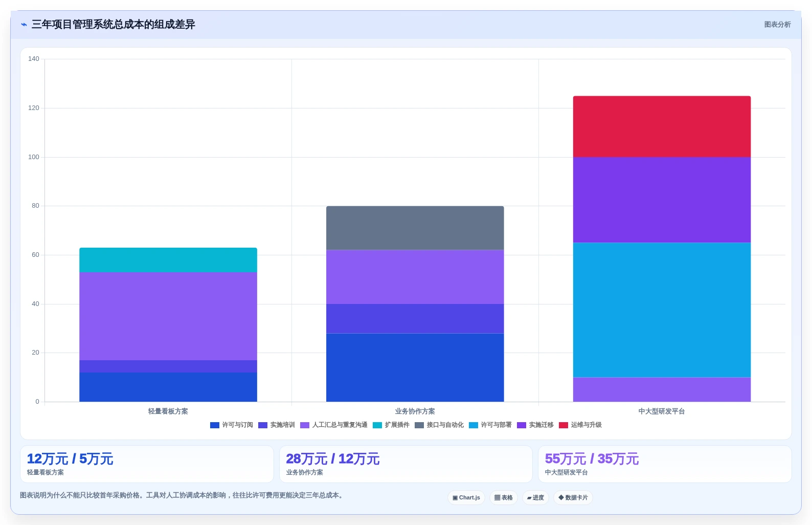The image size is (812, 525).
Task: Click the 数据卡片 tag
Action: pos(573,497)
